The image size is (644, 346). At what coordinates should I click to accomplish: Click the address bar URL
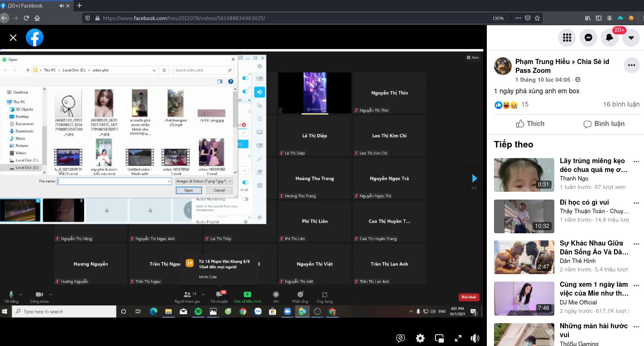click(x=184, y=18)
